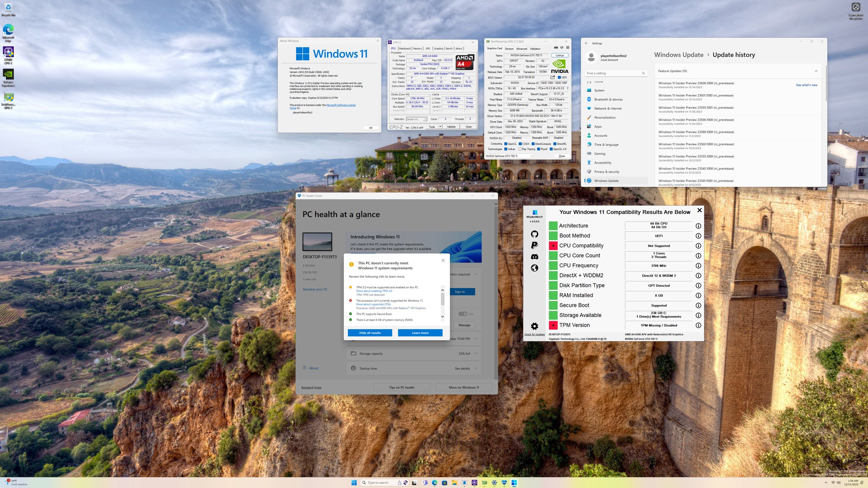Click Find a setting search box
Viewport: 868px width, 488px height.
tap(616, 73)
